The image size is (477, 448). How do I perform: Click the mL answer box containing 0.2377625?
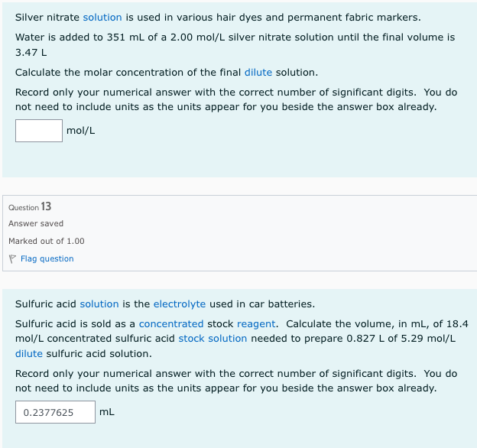pos(55,412)
